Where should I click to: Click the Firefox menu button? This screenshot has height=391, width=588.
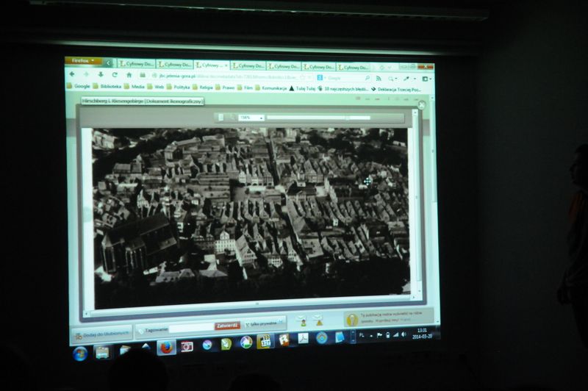[x=83, y=62]
